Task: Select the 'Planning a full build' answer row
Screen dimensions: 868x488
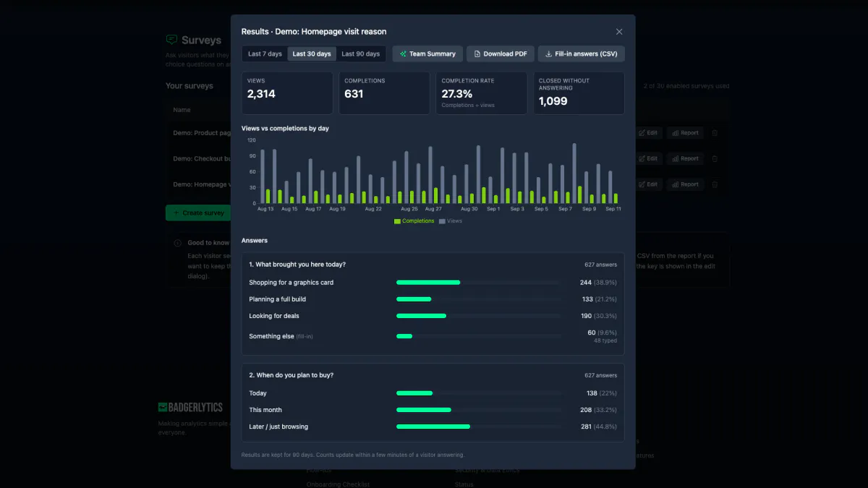Action: tap(433, 299)
